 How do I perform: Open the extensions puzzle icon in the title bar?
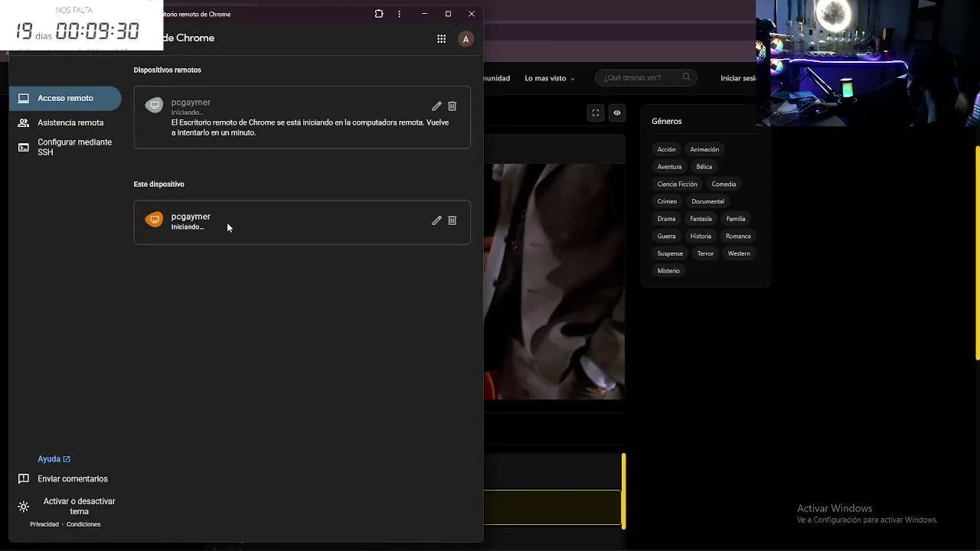tap(379, 14)
